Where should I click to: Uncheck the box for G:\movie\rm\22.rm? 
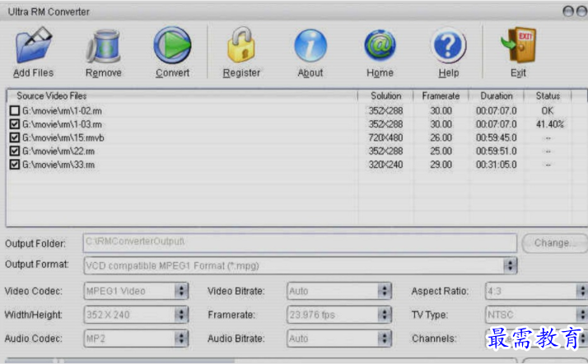tap(15, 151)
